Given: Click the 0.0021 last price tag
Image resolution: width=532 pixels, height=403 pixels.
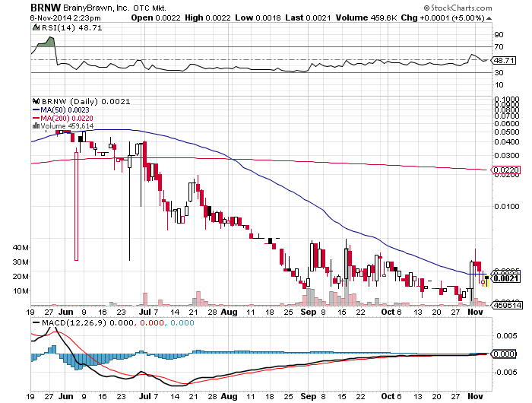Looking at the screenshot, I should [505, 278].
